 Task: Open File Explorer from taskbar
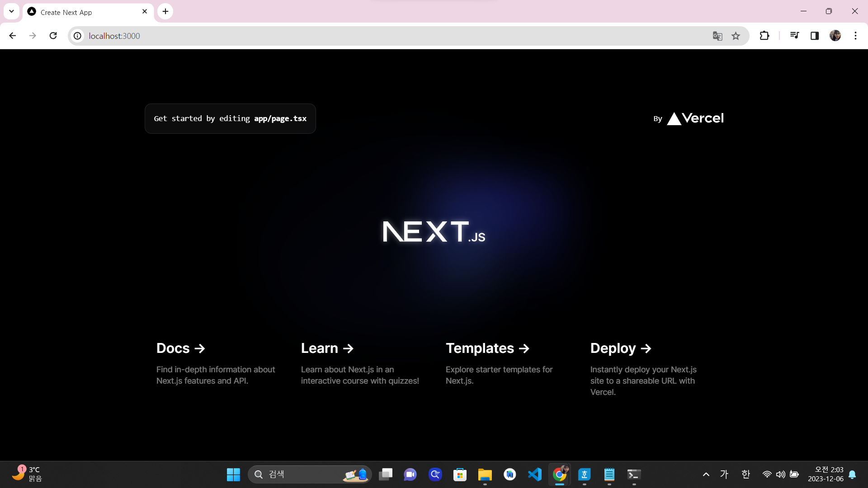485,474
